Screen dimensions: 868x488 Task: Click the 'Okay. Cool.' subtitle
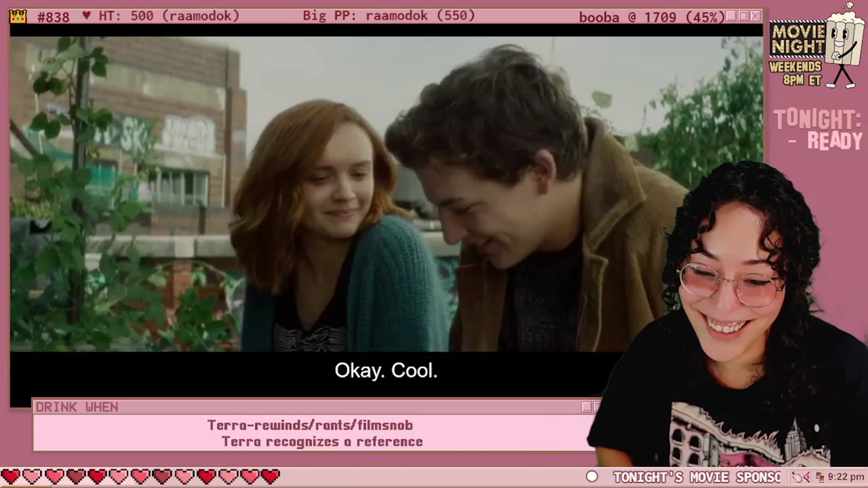386,371
